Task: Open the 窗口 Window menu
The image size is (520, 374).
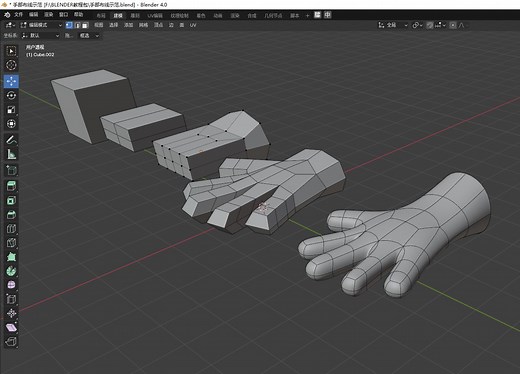Action: click(63, 15)
